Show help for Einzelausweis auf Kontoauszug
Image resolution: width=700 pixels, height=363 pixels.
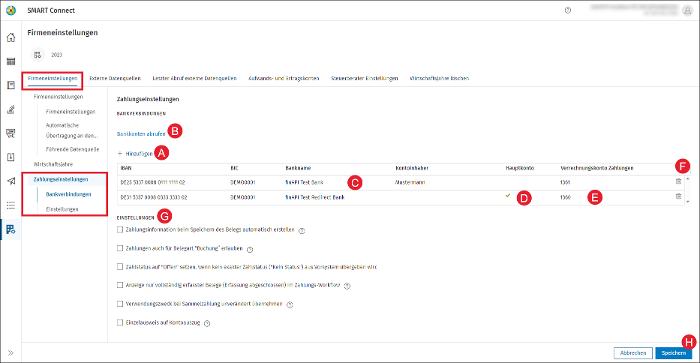click(x=207, y=323)
